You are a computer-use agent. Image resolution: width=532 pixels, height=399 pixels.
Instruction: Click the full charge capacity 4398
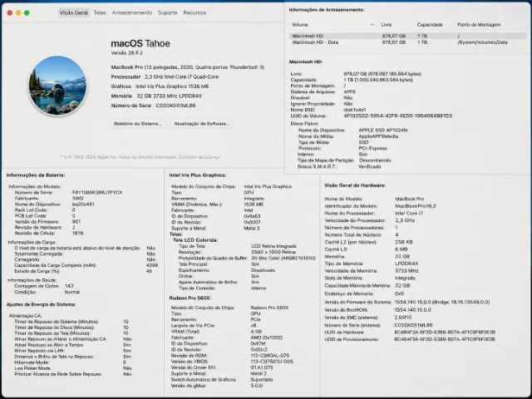(152, 265)
